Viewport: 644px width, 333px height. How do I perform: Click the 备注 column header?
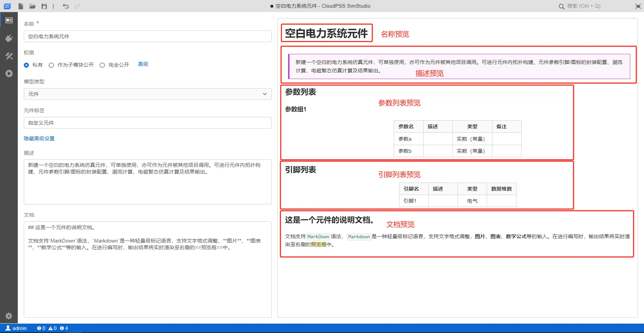(x=506, y=126)
